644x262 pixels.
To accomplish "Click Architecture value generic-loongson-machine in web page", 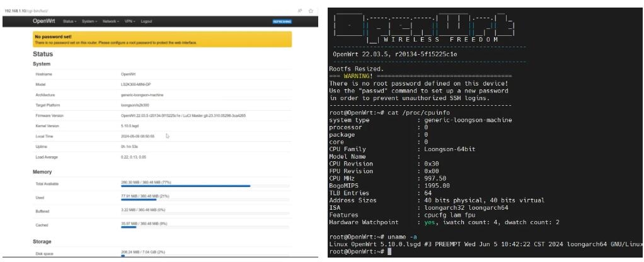I will tap(142, 95).
